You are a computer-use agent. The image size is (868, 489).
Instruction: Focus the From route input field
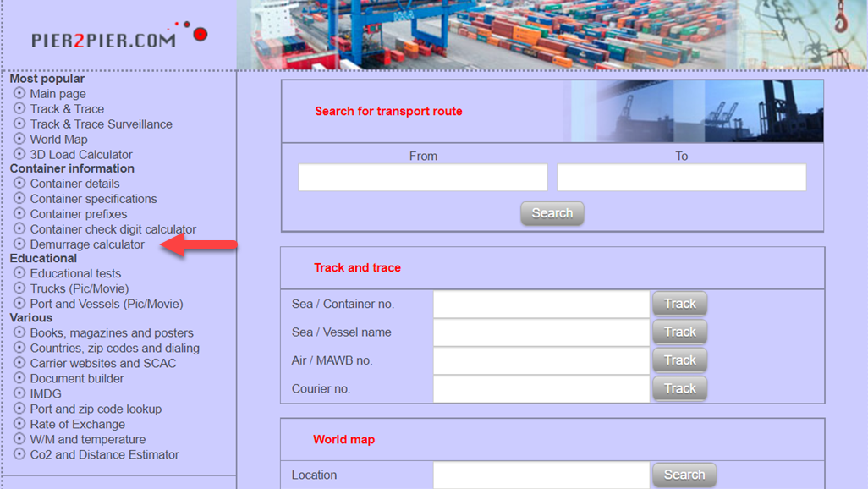pyautogui.click(x=422, y=178)
